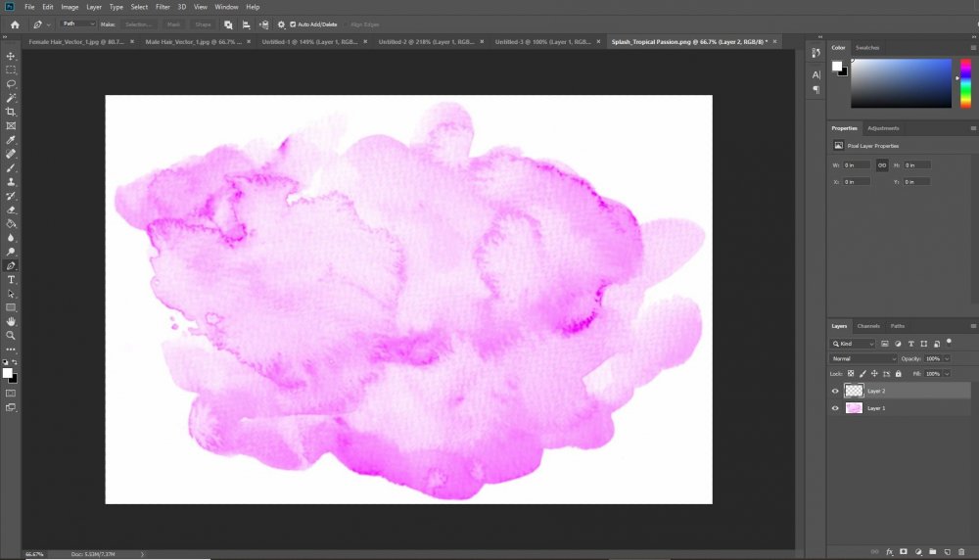Open the Adjustments panel tab
Viewport: 979px width, 560px height.
pos(883,128)
